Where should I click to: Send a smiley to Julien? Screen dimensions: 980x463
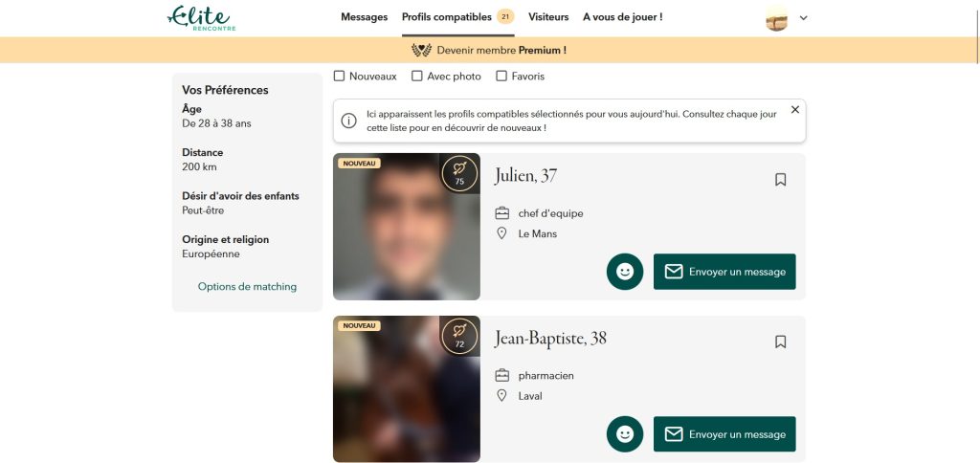click(625, 272)
